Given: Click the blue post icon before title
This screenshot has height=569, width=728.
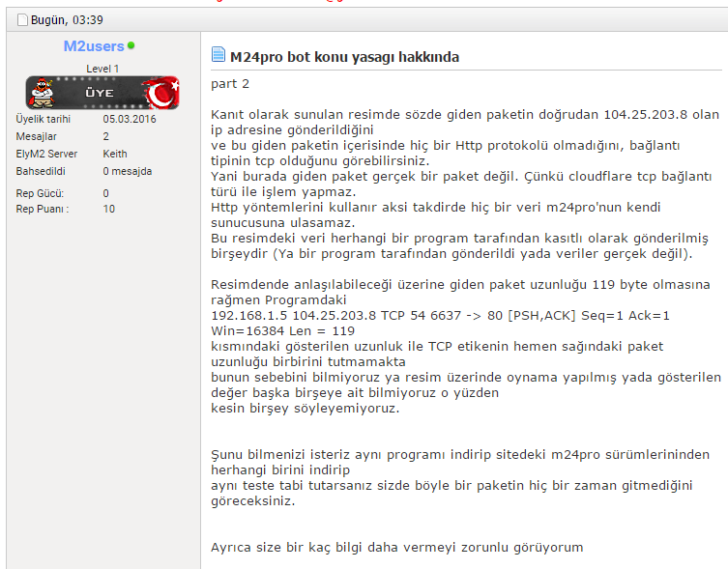Looking at the screenshot, I should (x=218, y=54).
